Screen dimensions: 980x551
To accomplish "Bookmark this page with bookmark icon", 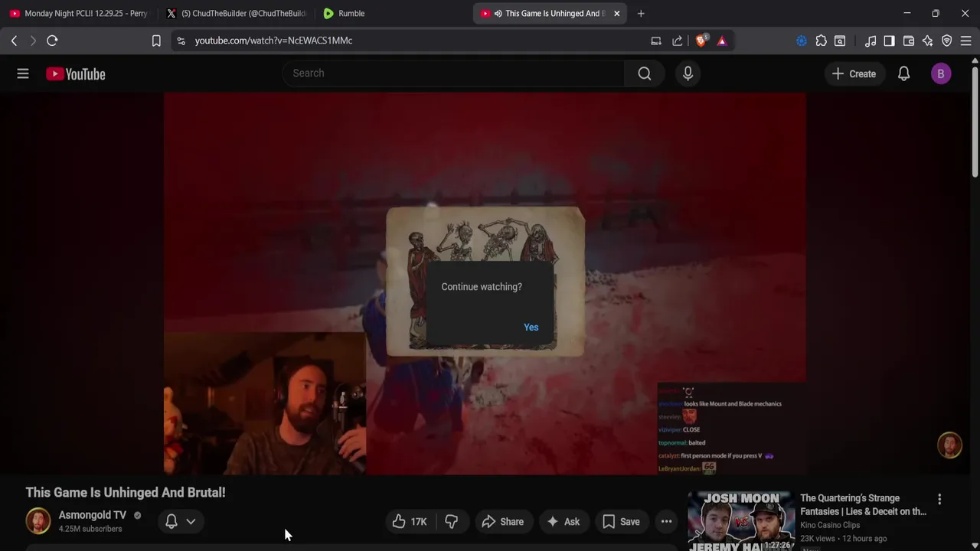I will 156,41.
